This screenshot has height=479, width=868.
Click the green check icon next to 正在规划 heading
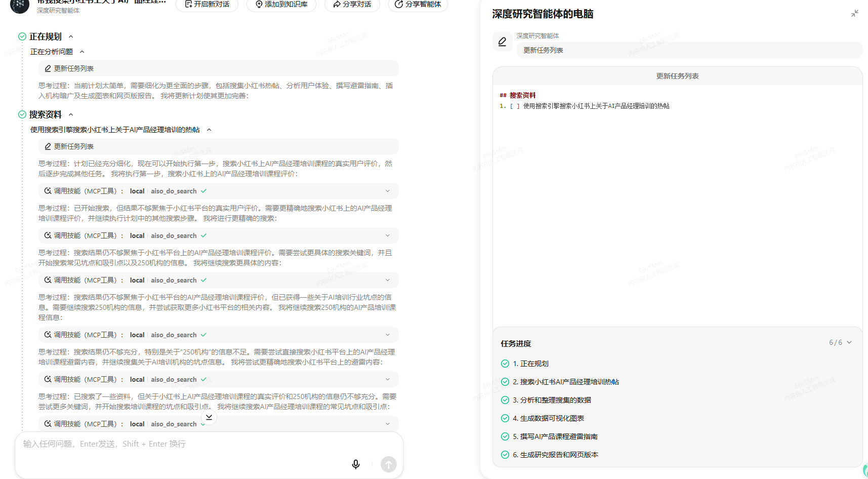22,36
